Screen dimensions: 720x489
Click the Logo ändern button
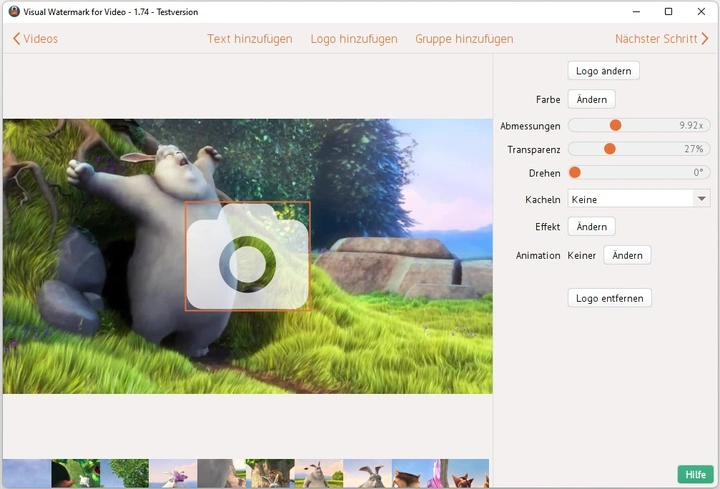tap(603, 71)
